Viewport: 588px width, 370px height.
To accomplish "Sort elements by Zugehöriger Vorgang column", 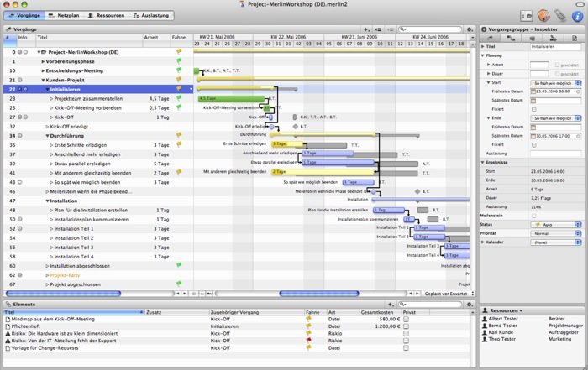I will click(x=256, y=312).
